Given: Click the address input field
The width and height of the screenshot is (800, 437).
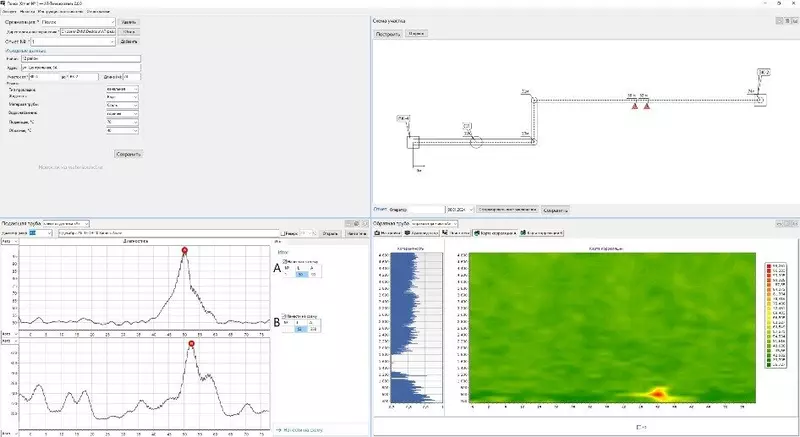Looking at the screenshot, I should (85, 66).
